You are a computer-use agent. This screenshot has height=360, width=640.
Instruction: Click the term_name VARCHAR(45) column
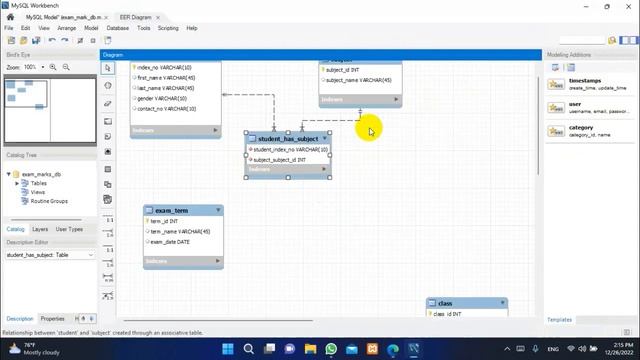(180, 232)
